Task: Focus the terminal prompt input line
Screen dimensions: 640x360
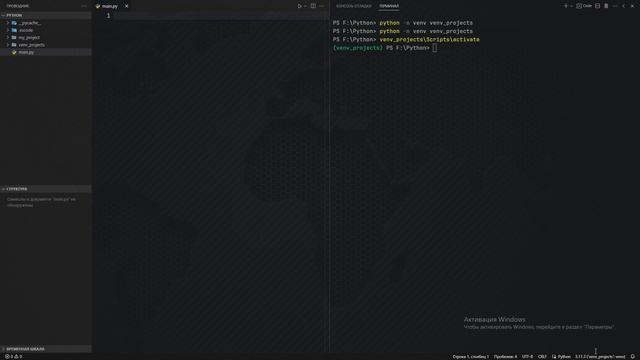Action: tap(435, 48)
